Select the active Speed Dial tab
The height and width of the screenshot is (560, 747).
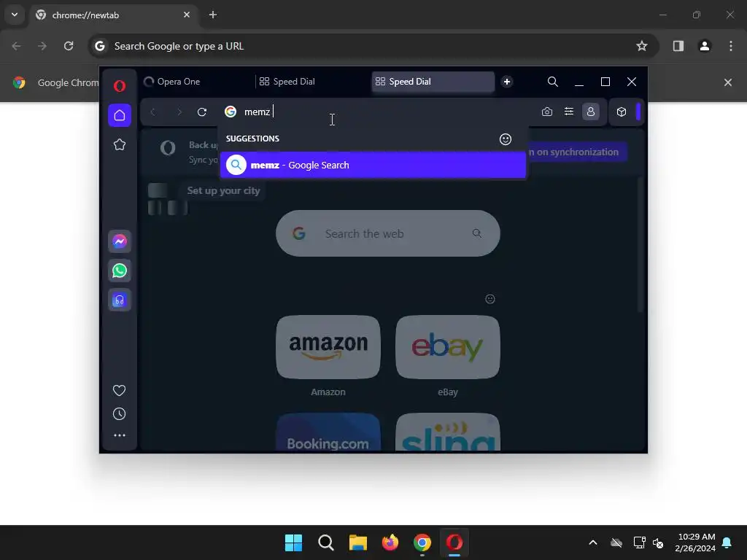coord(433,82)
